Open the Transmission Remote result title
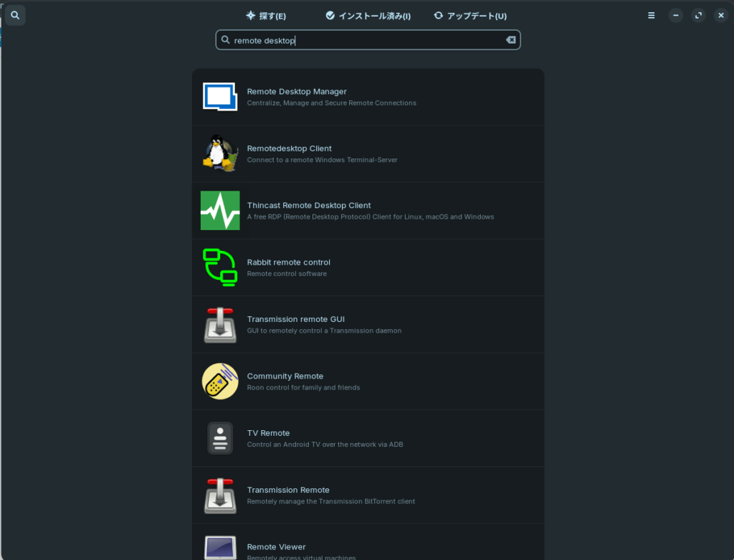Viewport: 734px width, 560px height. click(288, 490)
